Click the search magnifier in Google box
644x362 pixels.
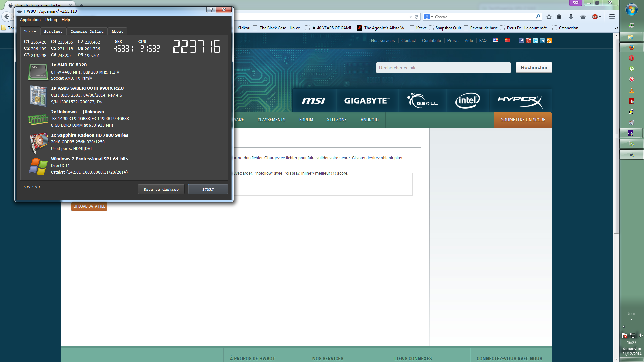[538, 17]
